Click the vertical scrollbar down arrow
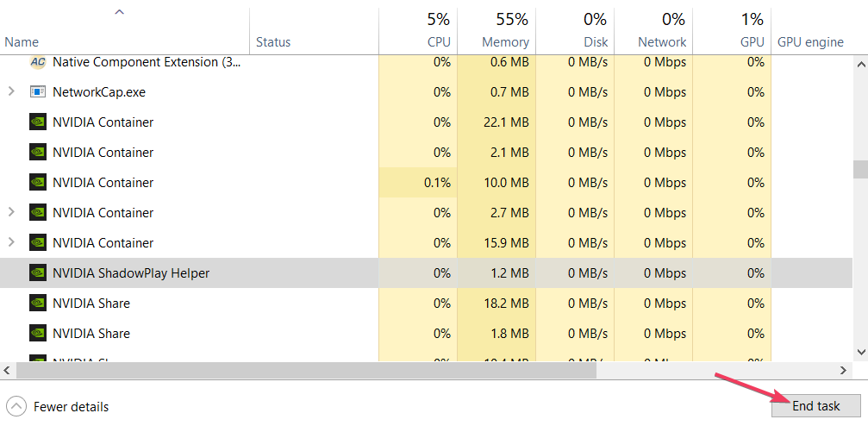This screenshot has height=432, width=868. point(860,351)
